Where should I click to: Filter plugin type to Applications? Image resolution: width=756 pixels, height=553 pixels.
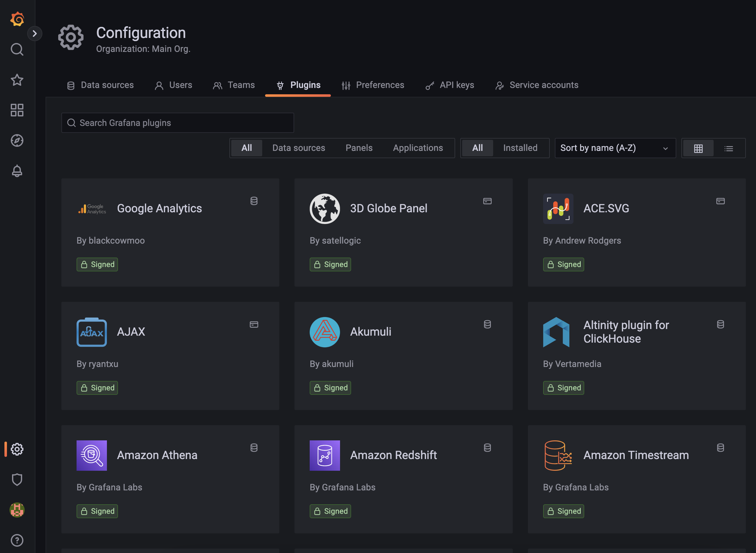(x=418, y=148)
